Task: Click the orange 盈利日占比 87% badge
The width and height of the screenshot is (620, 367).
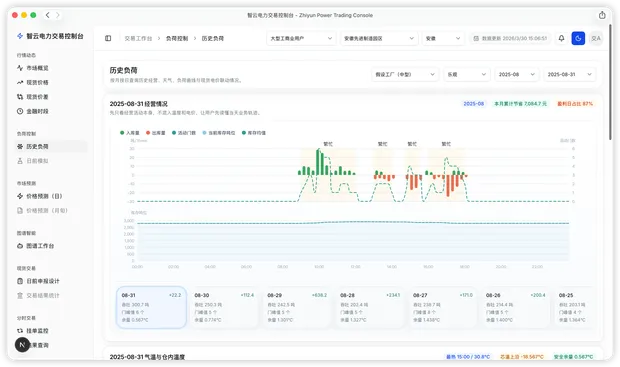Action: pyautogui.click(x=575, y=104)
